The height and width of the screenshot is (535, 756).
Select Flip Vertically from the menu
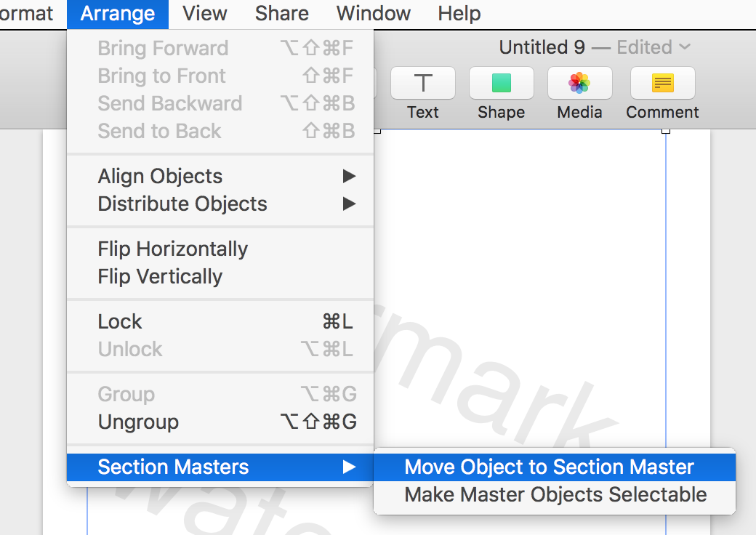(x=160, y=276)
